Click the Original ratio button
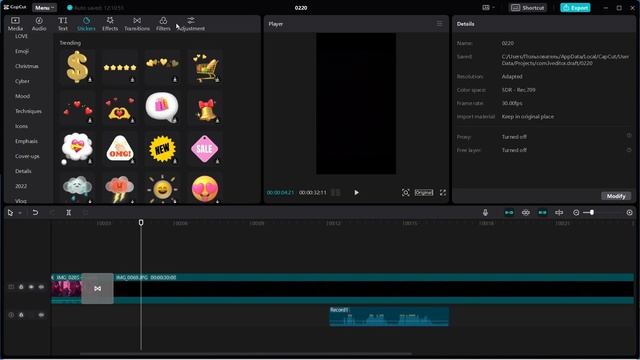 [x=424, y=192]
